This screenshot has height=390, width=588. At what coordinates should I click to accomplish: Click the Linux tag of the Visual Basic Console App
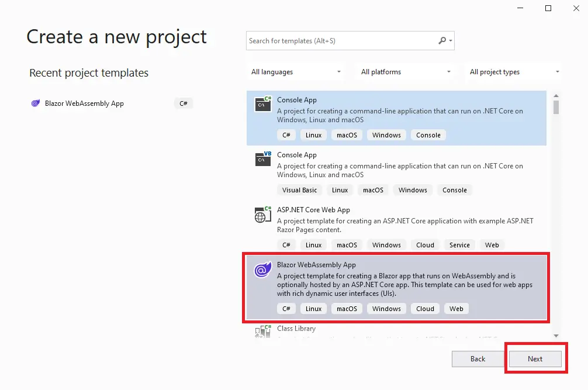pos(340,190)
